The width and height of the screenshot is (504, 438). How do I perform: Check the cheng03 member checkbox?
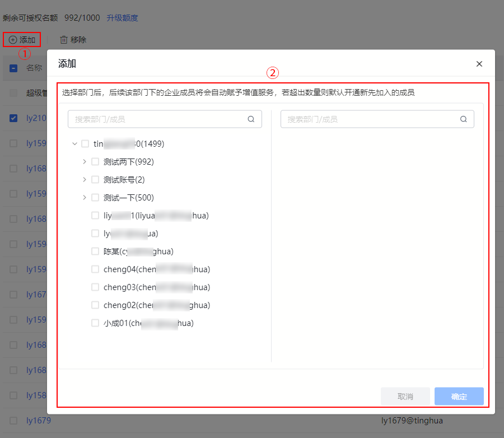pos(95,287)
